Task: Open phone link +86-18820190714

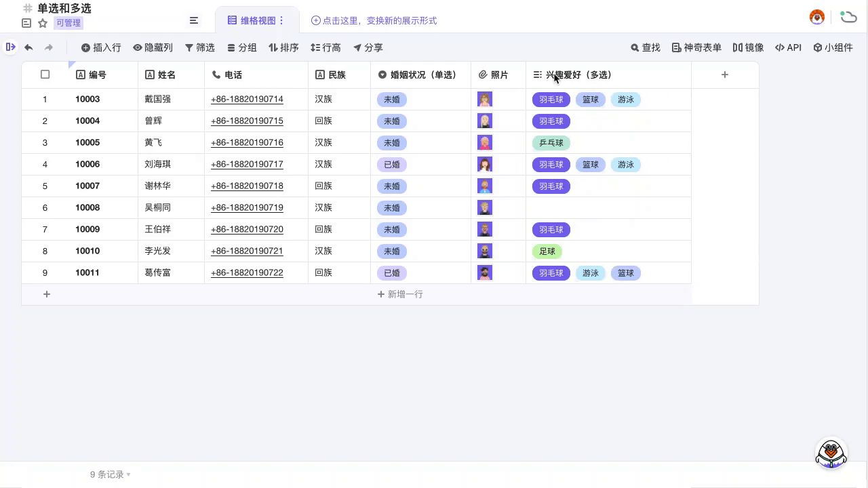Action: tap(247, 99)
